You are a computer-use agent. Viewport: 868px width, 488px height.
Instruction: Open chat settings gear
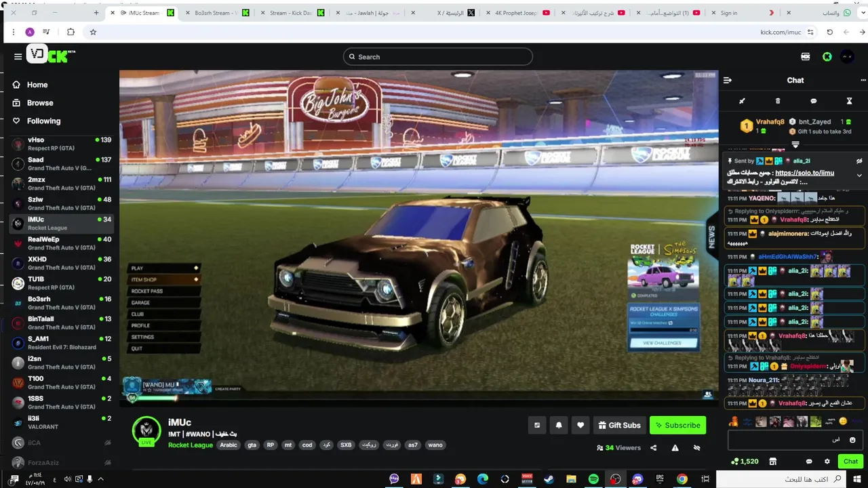tap(827, 462)
